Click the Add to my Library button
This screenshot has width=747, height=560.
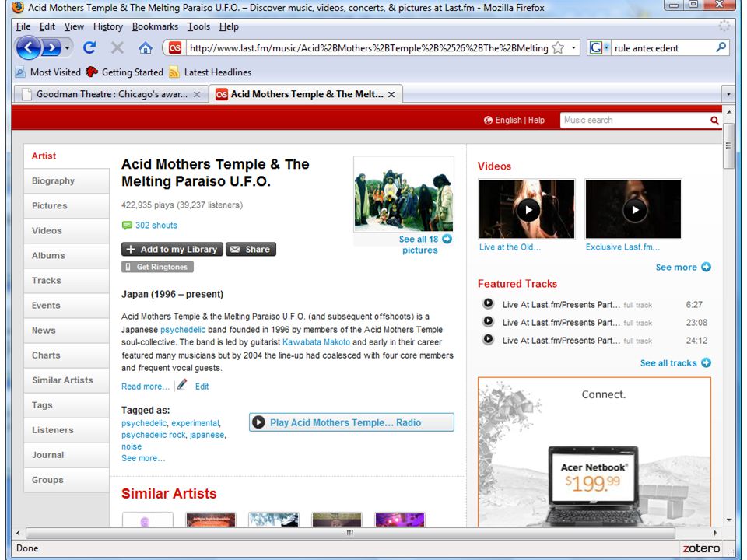[x=172, y=249]
